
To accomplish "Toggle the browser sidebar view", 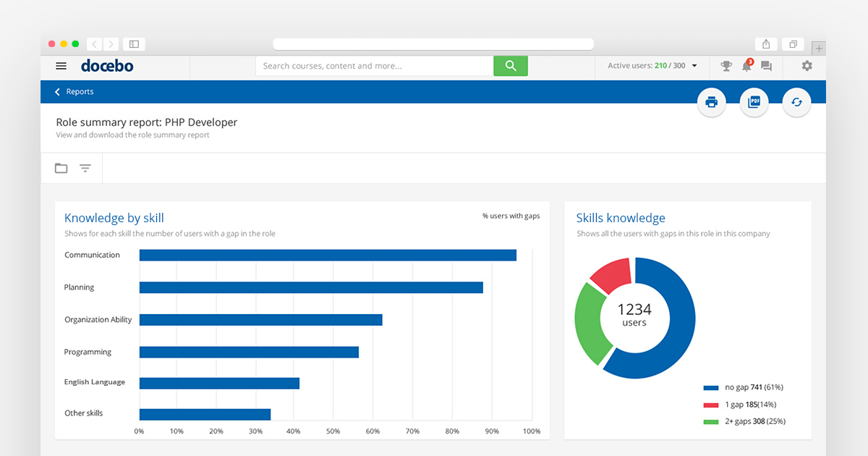I will [134, 43].
